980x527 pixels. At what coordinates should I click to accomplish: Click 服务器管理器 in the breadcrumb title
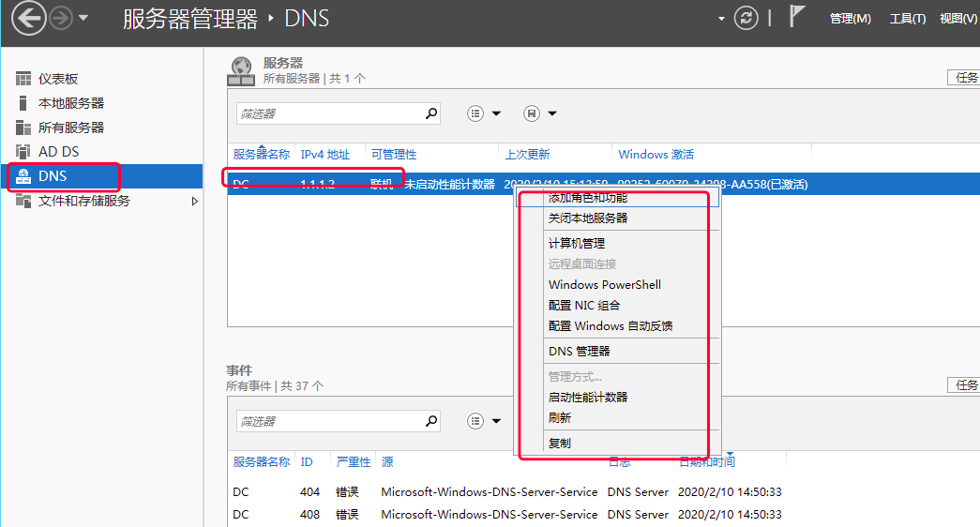[x=190, y=19]
